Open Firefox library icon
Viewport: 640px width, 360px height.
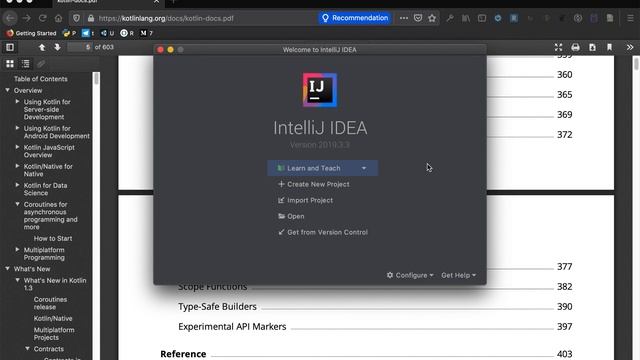(x=466, y=18)
